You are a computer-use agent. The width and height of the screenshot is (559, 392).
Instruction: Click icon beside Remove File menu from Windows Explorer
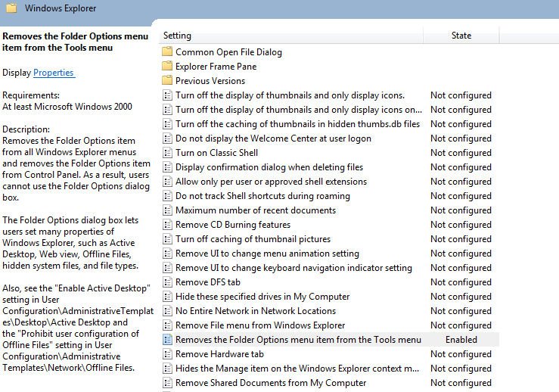167,325
